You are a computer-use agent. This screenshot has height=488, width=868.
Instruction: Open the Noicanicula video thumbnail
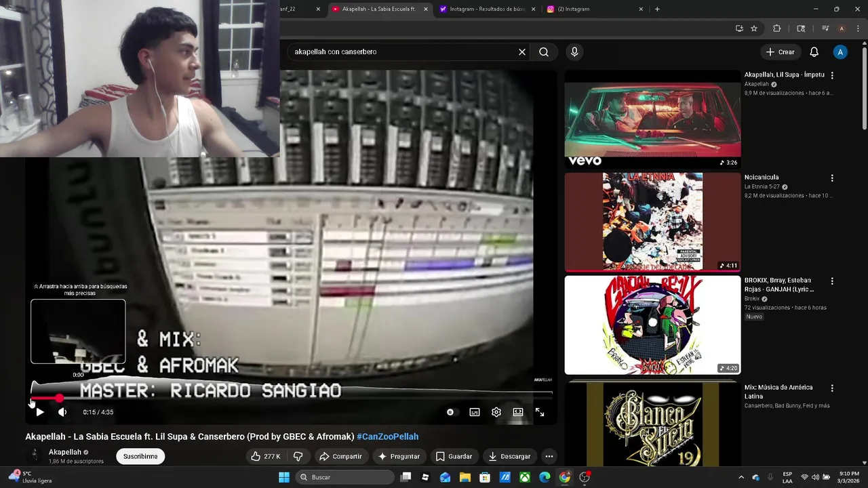[x=652, y=222]
